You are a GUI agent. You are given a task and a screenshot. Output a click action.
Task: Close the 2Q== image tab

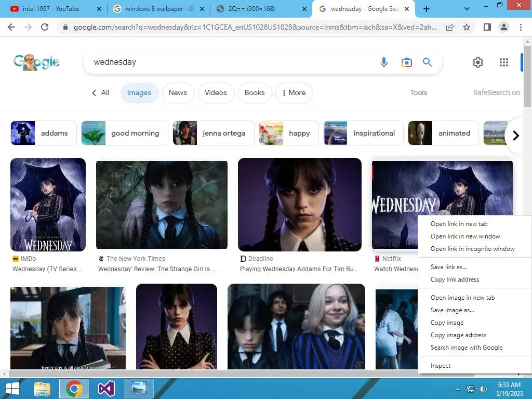(x=304, y=9)
